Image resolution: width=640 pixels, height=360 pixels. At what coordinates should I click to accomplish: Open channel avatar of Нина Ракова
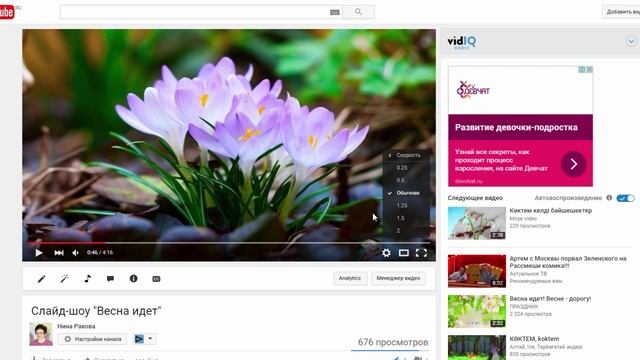tap(41, 334)
